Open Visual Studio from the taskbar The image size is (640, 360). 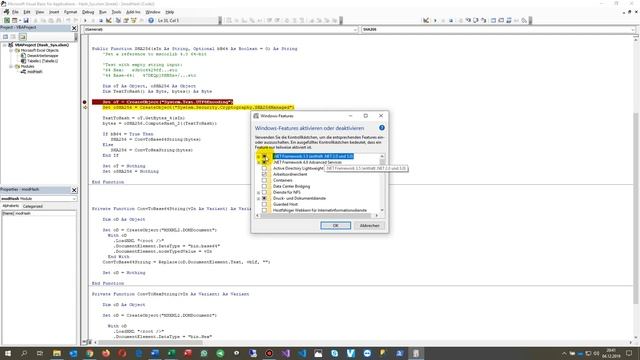[x=286, y=353]
